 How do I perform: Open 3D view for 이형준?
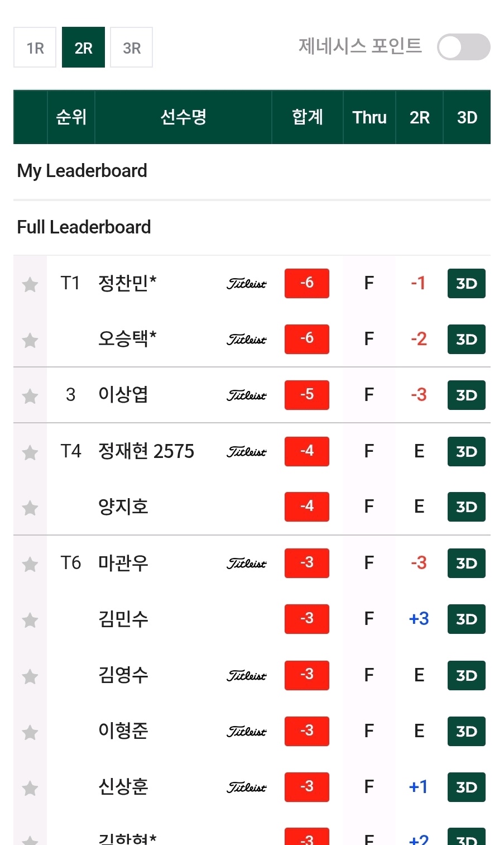click(467, 731)
